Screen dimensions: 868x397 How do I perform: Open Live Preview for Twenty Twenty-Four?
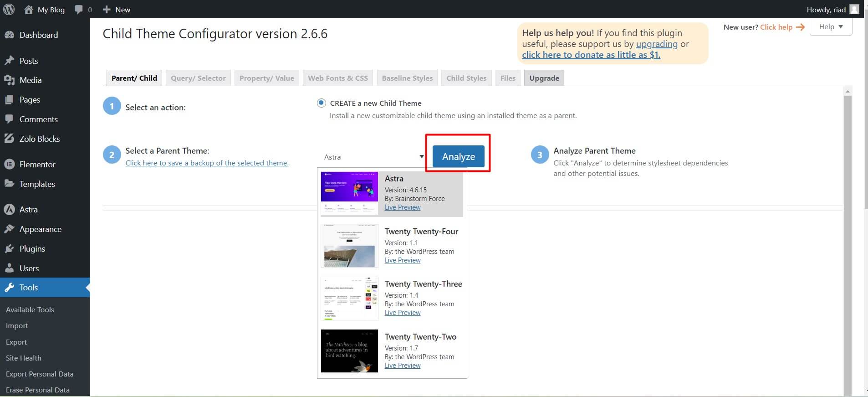coord(403,260)
